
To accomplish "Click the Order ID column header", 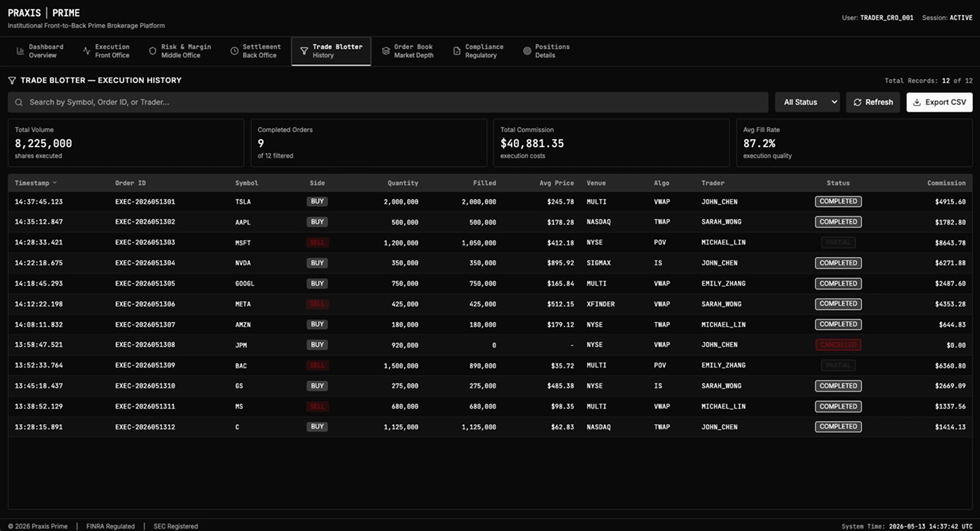I will (130, 183).
